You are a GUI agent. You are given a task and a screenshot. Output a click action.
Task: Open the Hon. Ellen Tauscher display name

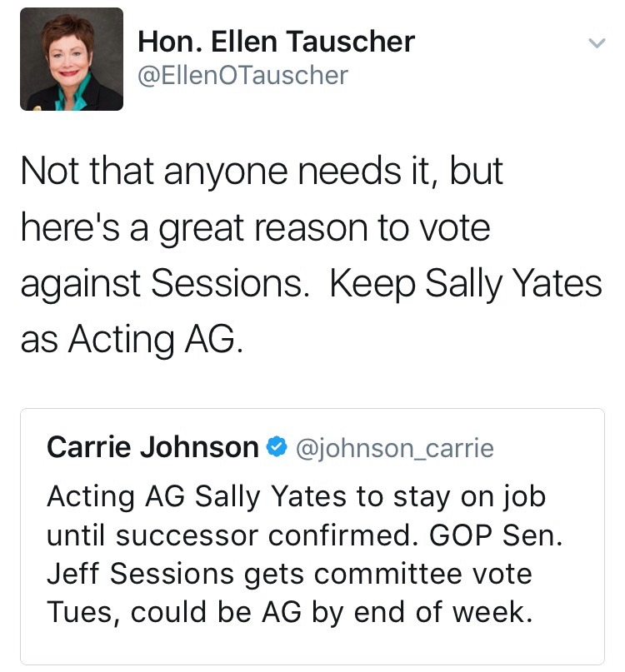tap(276, 40)
